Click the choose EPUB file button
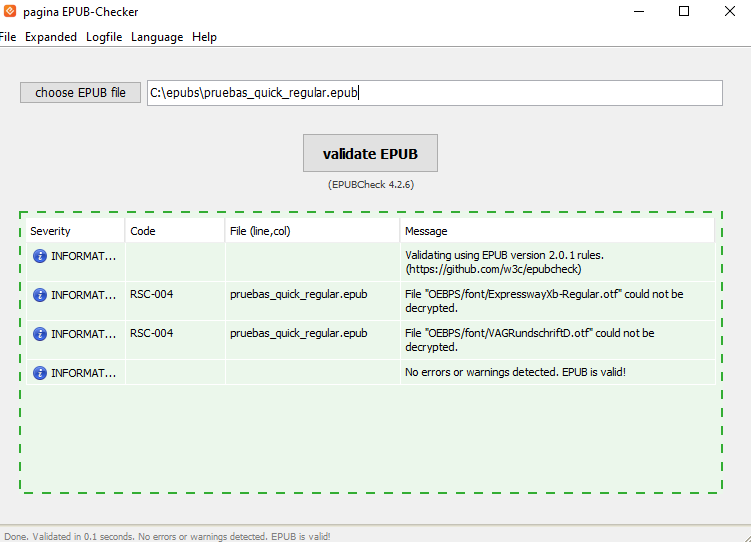 [80, 92]
